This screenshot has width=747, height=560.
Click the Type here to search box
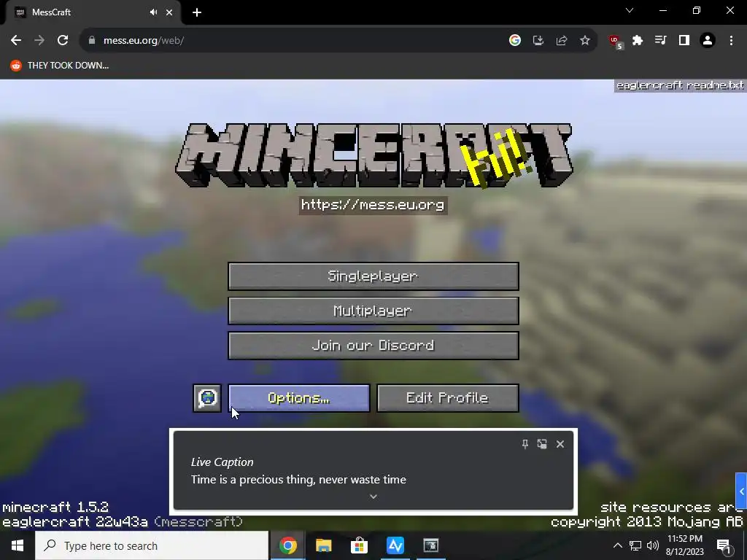(x=152, y=545)
